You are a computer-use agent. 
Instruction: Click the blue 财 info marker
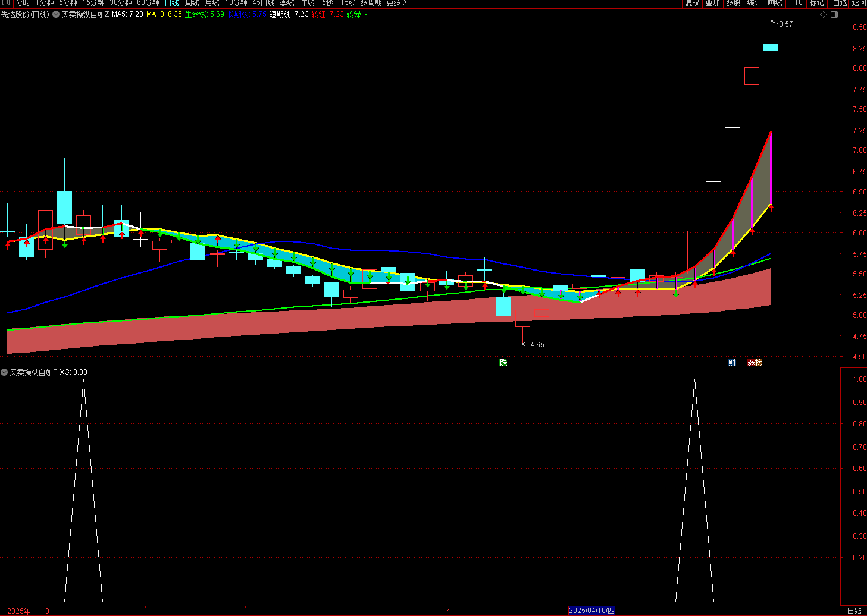(732, 362)
